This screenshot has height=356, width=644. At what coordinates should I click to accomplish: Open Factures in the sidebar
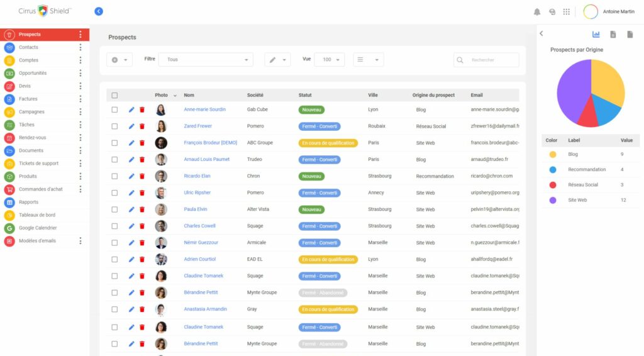click(x=28, y=99)
